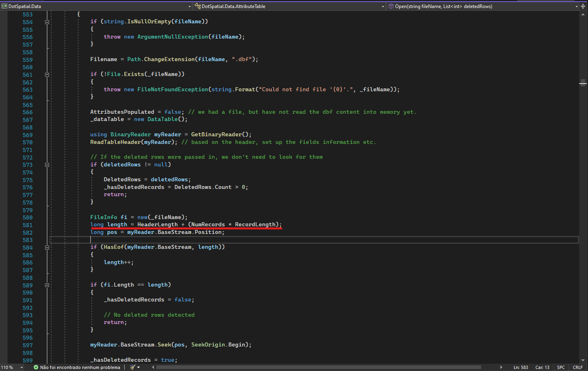Open the DotSpatial.Data project dropdown
588x371 pixels.
190,6
